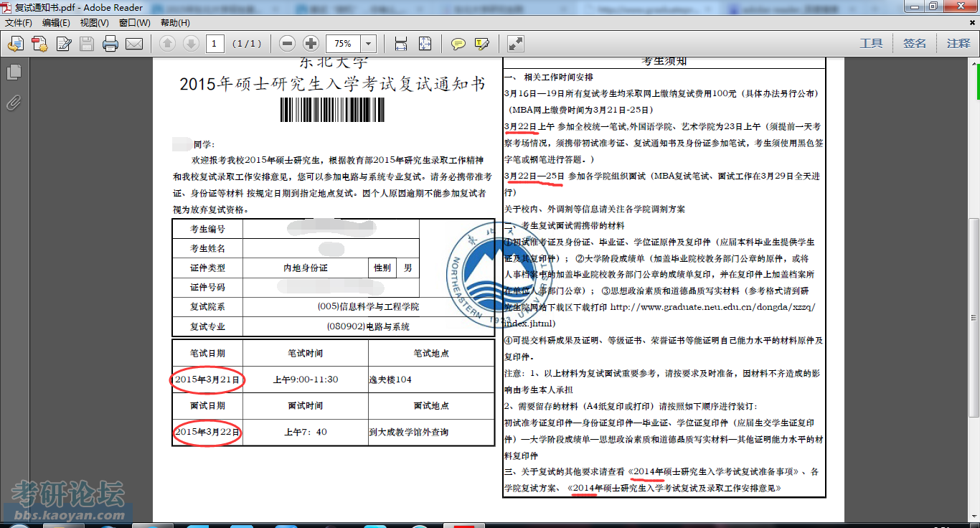
Task: Send file by email with the envelope icon
Action: coord(134,44)
